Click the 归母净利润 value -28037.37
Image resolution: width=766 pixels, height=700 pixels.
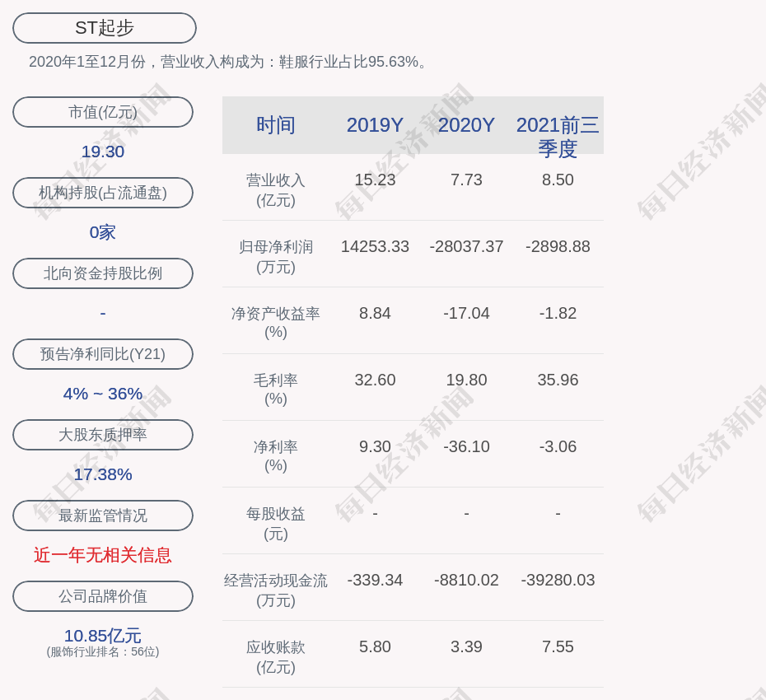click(x=466, y=246)
